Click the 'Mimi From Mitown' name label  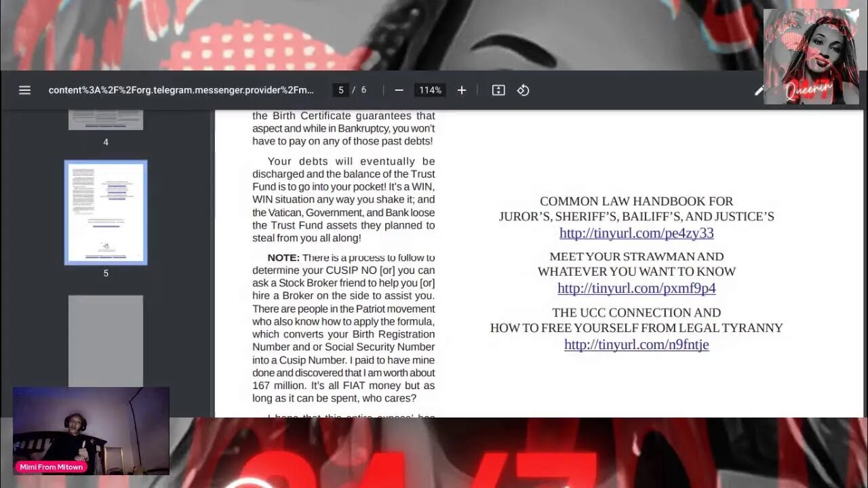pyautogui.click(x=52, y=467)
